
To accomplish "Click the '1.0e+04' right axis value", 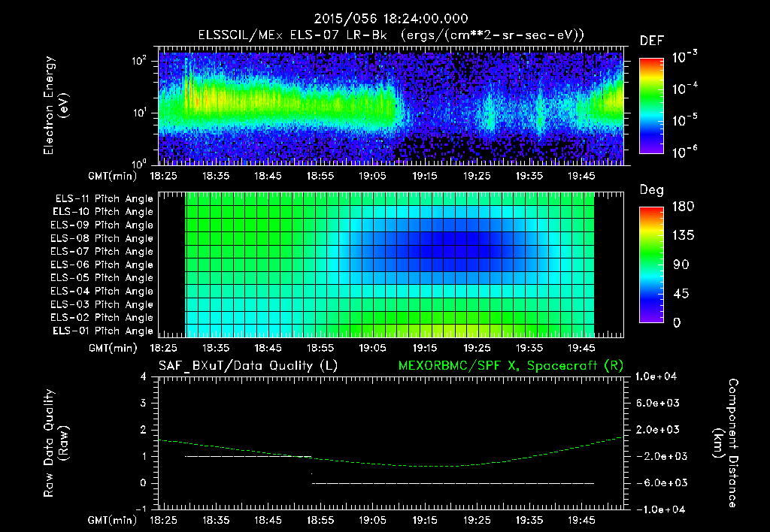I will point(656,376).
